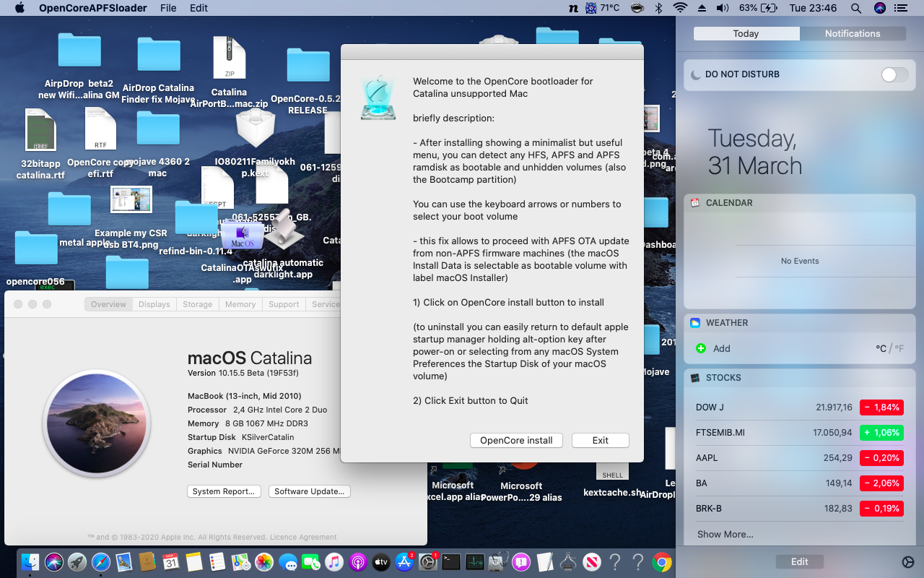
Task: Click the Bluetooth menu bar icon
Action: tap(658, 8)
